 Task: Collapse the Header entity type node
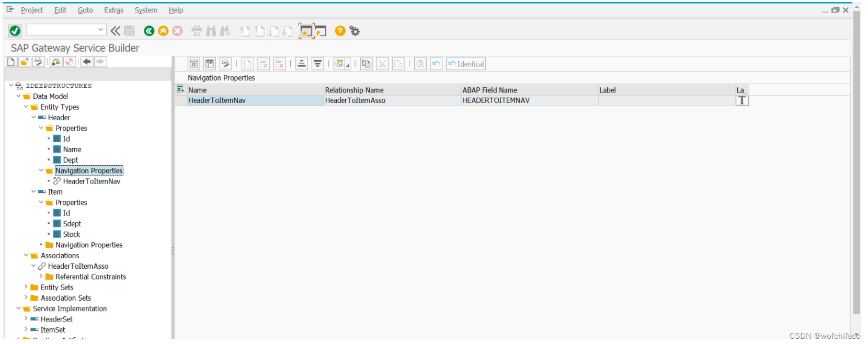tap(33, 117)
